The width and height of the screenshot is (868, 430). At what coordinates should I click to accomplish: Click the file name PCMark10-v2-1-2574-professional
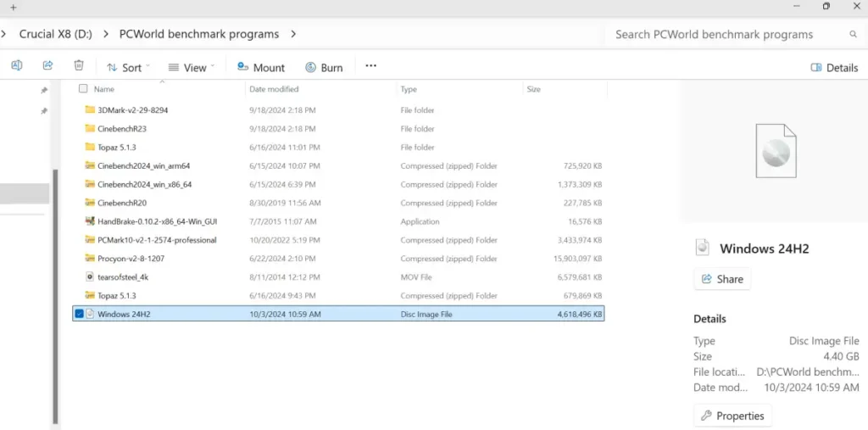tap(157, 240)
